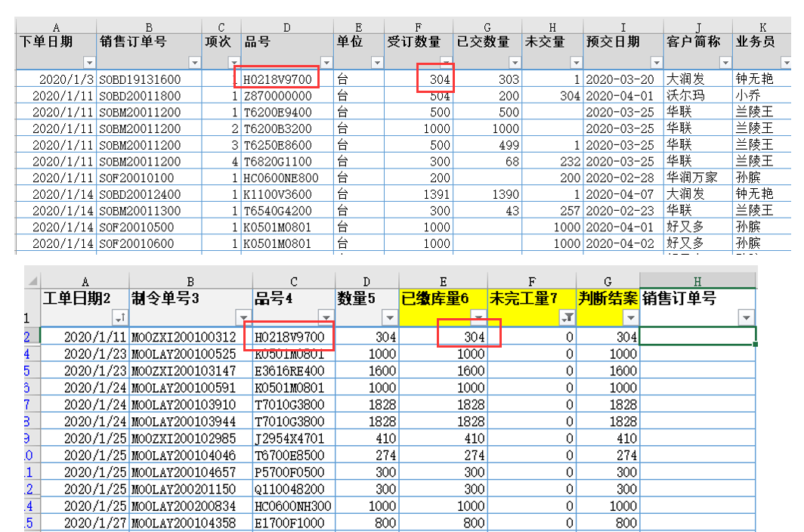
Task: Select column letter I above 预交日期
Action: click(623, 28)
